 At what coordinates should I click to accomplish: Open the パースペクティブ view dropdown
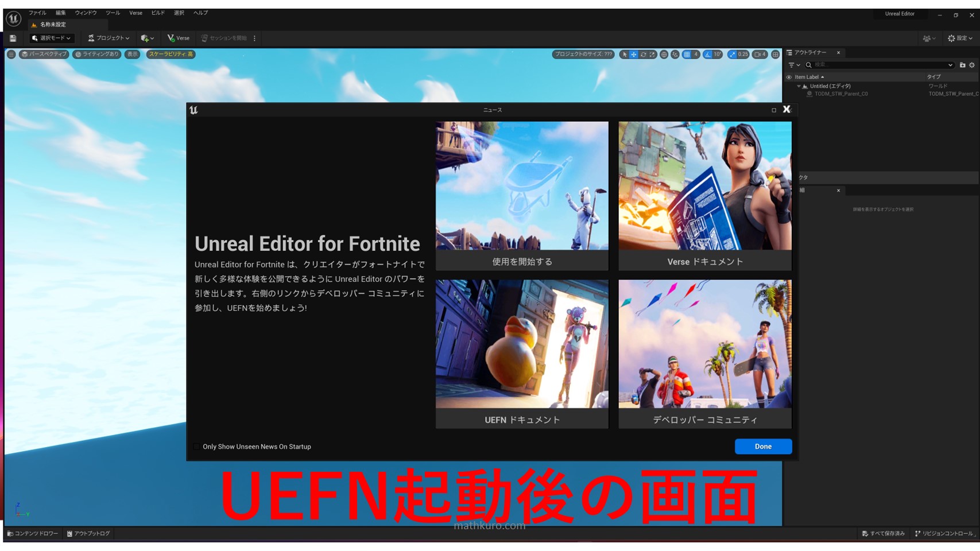(x=44, y=54)
